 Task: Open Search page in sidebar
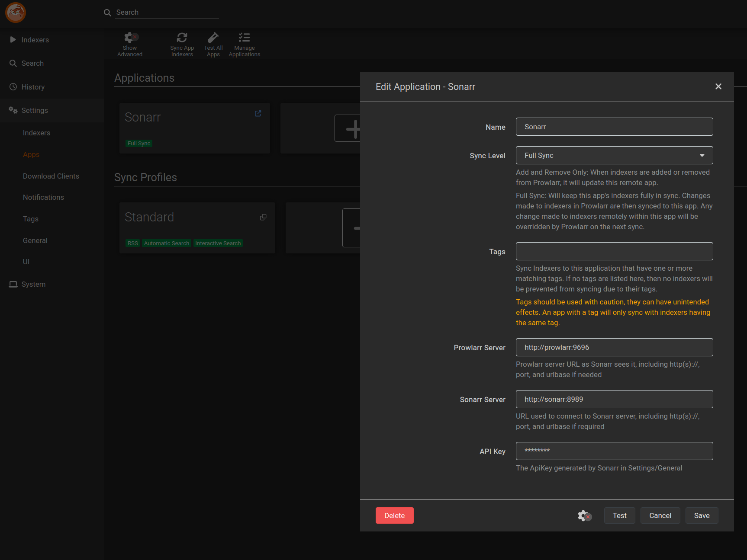click(x=52, y=63)
